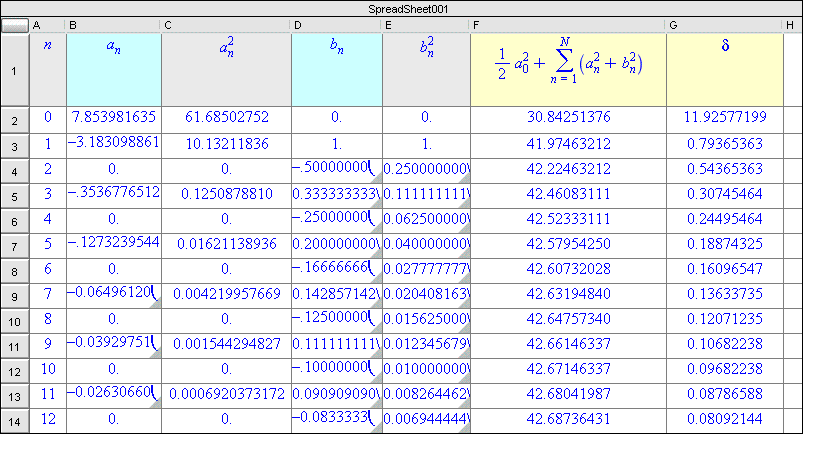Click cell with value 0.08092144

click(725, 421)
